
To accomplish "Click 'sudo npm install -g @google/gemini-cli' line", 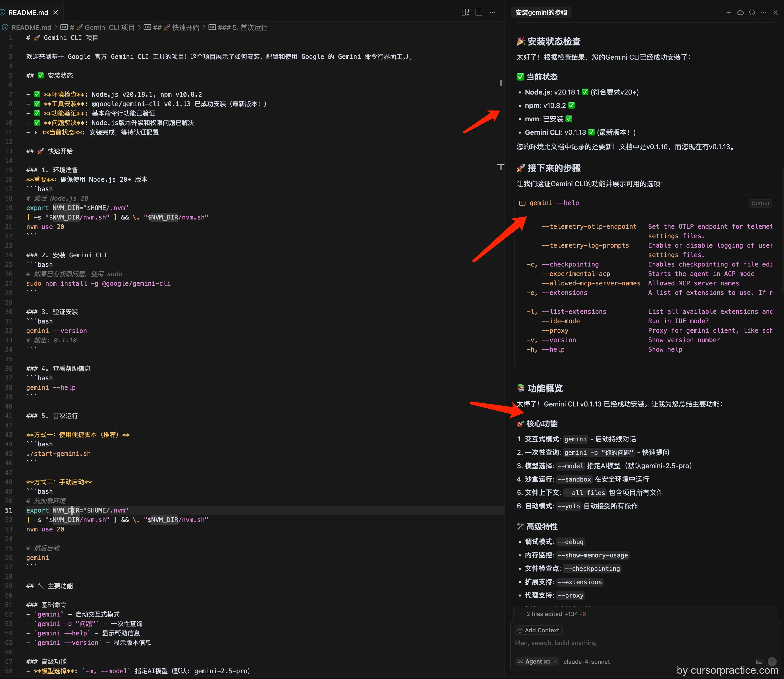I will [x=98, y=283].
